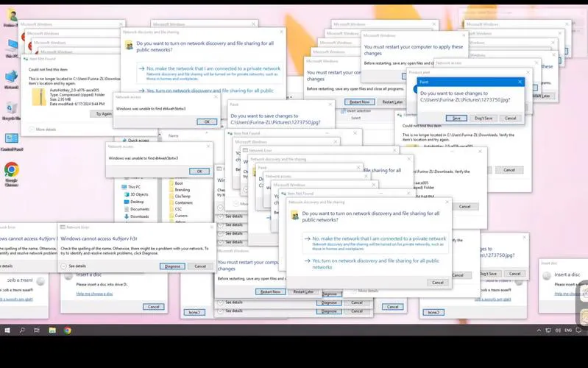Viewport: 588px width, 368px height.
Task: Click the icon in front network discovery dialog
Action: (x=295, y=216)
